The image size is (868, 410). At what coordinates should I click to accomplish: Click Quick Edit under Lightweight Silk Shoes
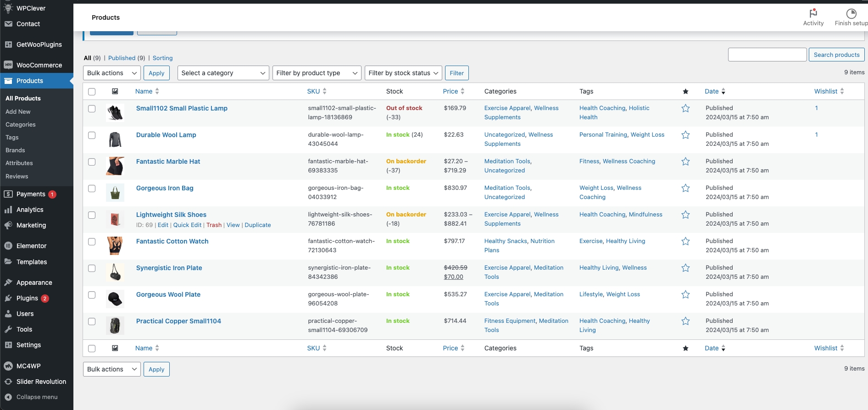pyautogui.click(x=187, y=225)
